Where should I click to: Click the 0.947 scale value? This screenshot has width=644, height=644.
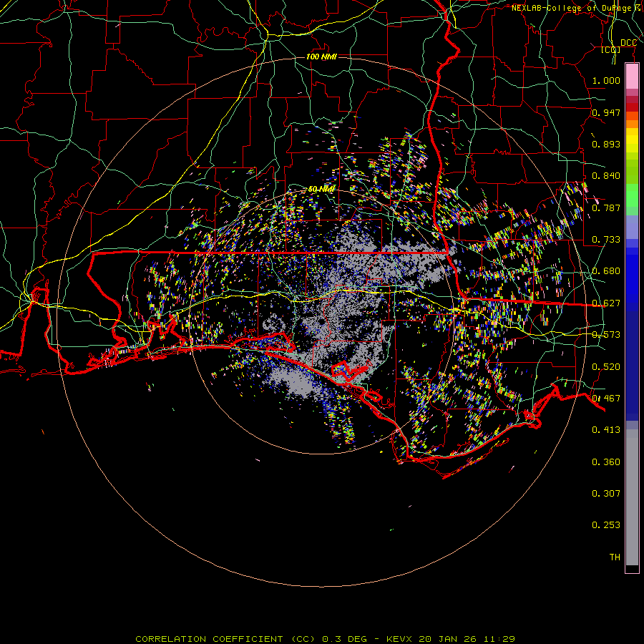tap(606, 112)
